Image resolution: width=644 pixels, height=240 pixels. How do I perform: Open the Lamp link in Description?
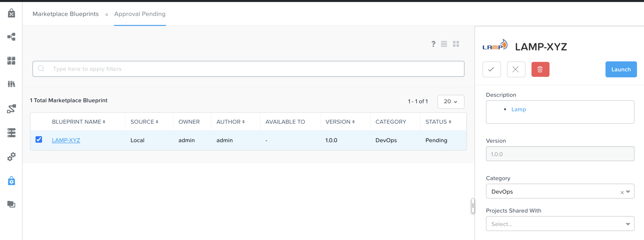pos(518,109)
